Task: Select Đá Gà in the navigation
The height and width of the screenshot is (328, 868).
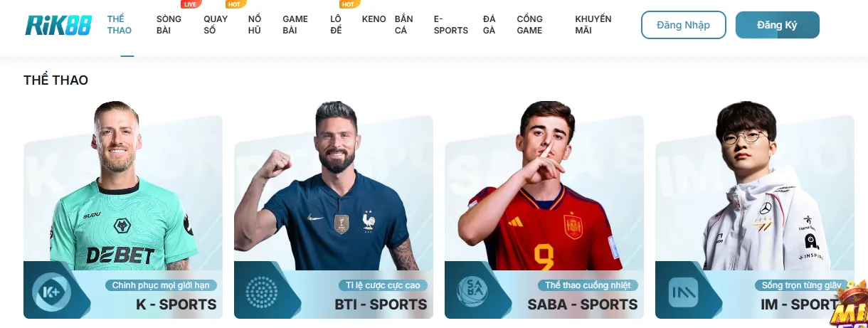Action: pos(489,25)
